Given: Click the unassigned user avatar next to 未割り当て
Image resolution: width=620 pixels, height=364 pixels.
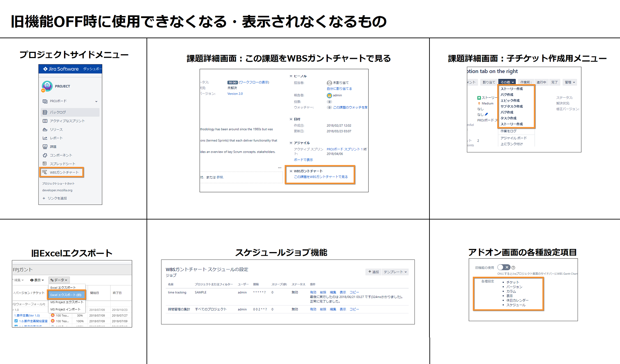Looking at the screenshot, I should 329,83.
